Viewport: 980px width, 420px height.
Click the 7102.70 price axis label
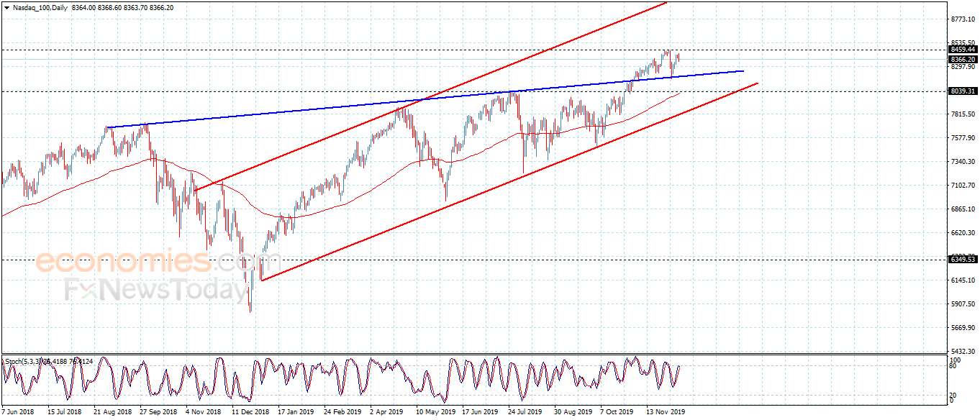(963, 186)
